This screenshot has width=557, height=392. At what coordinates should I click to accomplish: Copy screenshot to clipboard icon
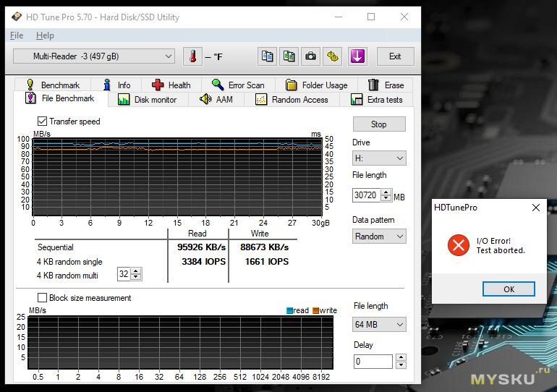(x=289, y=56)
